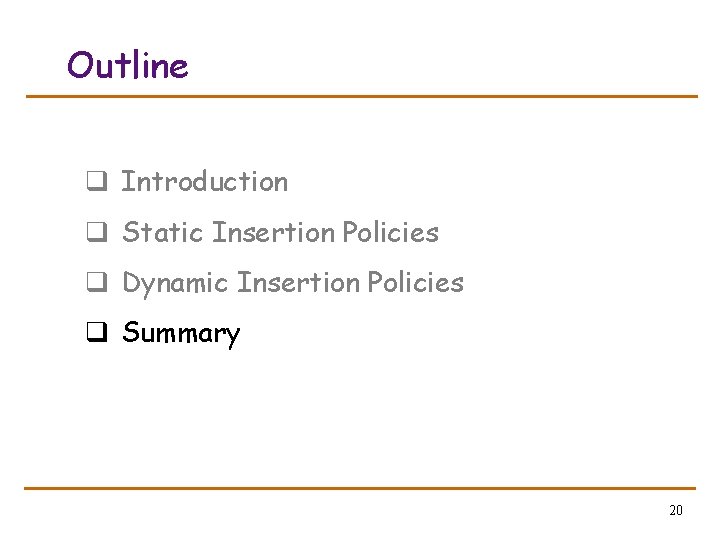The image size is (720, 540).
Task: Click the capital I at the start of Introduction
Action: [127, 182]
